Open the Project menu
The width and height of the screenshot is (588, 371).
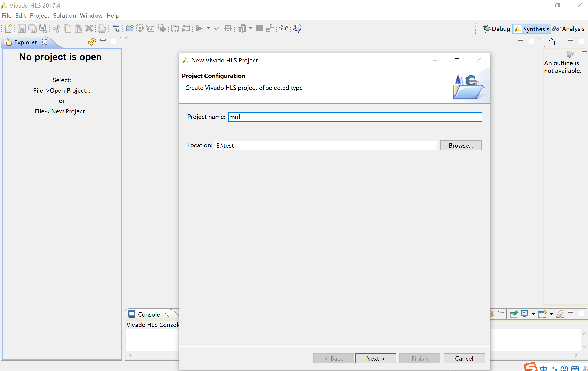click(39, 15)
